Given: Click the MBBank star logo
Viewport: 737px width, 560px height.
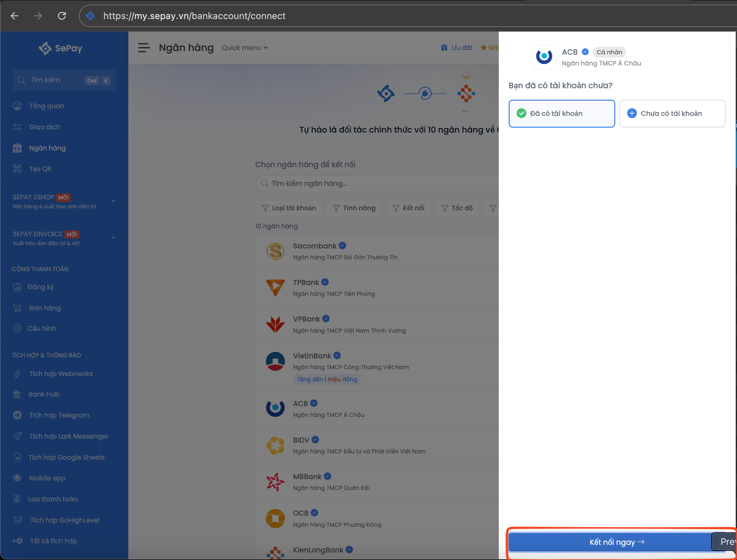Looking at the screenshot, I should pos(275,482).
